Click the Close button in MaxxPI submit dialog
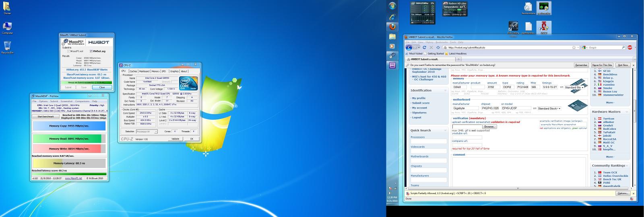 (102, 87)
